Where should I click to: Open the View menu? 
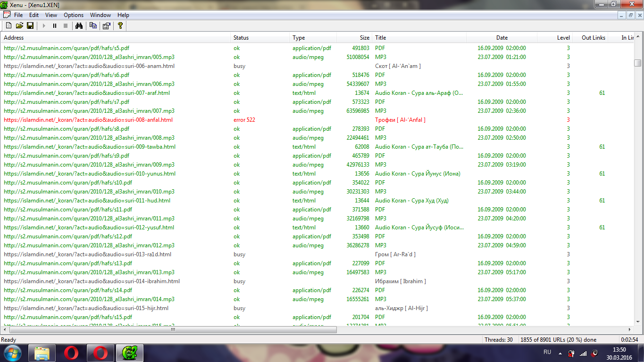(x=51, y=15)
